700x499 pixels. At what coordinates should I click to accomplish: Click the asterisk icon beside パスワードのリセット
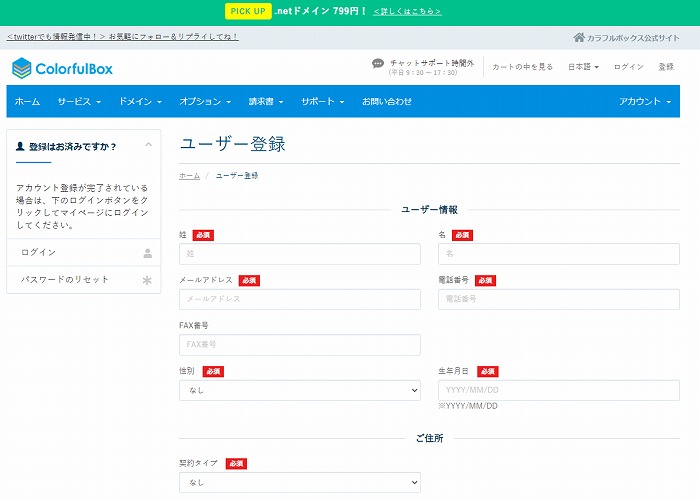148,280
